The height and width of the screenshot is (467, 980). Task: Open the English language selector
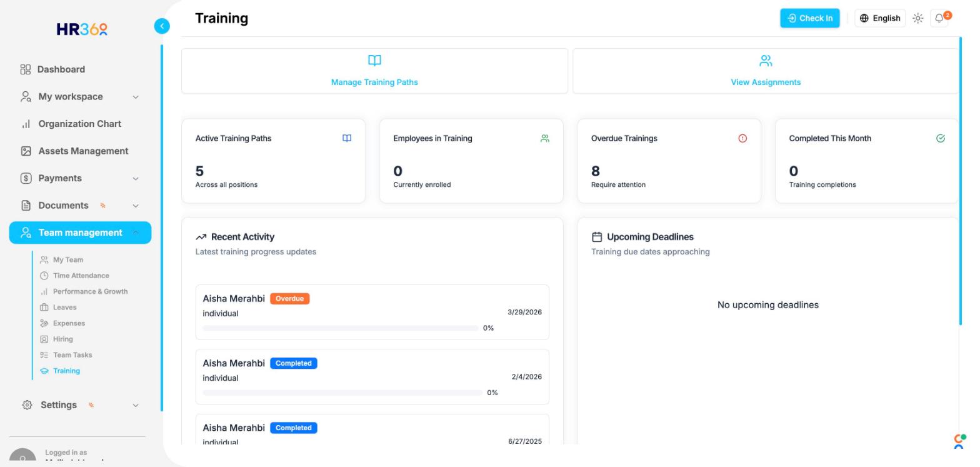880,18
